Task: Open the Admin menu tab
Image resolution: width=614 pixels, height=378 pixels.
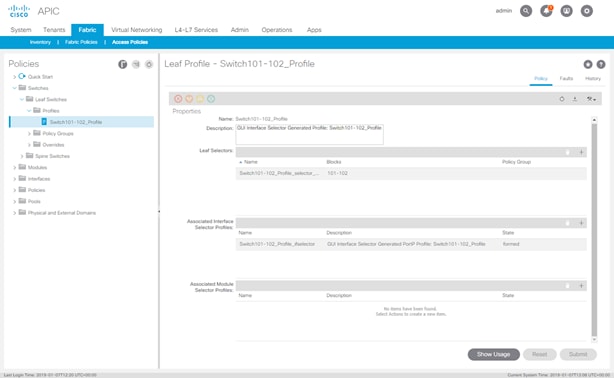Action: click(x=240, y=30)
